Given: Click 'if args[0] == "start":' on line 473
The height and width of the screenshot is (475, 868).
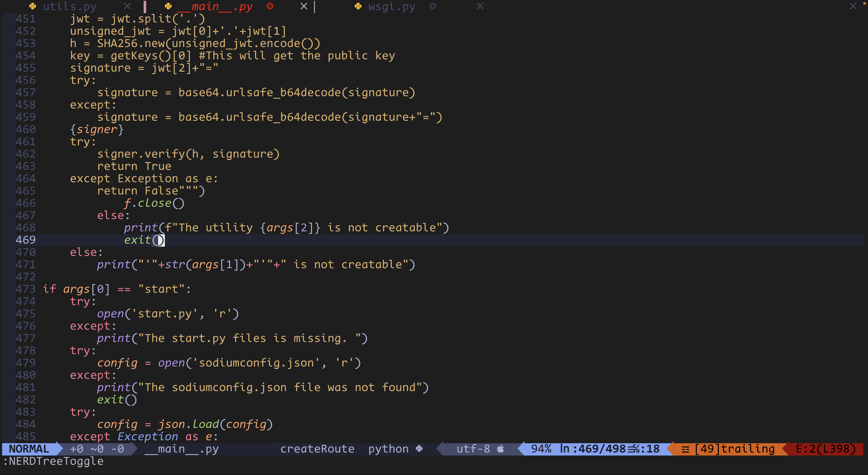Looking at the screenshot, I should tap(117, 289).
